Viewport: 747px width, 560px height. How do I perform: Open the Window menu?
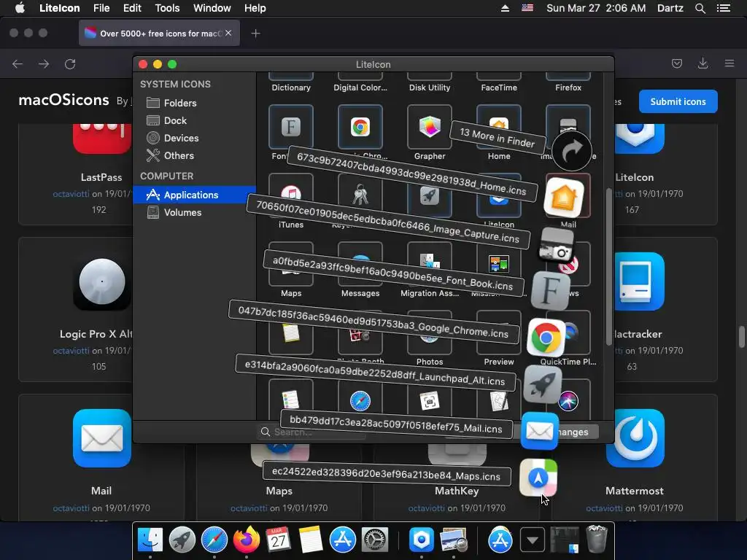point(212,8)
